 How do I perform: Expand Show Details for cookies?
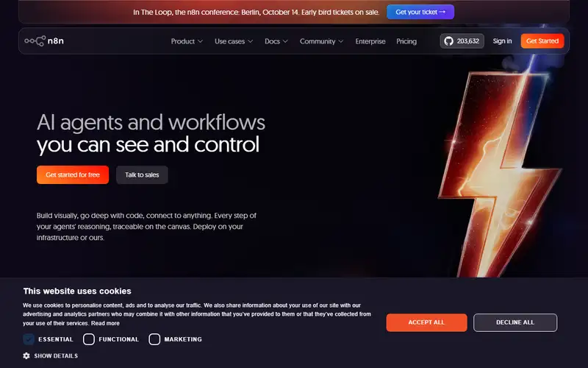pyautogui.click(x=56, y=355)
